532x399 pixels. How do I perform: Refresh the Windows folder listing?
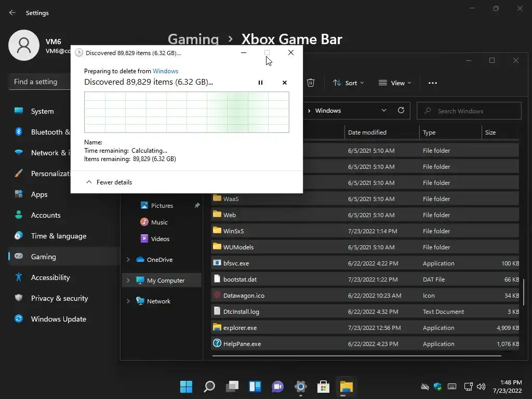coord(401,110)
